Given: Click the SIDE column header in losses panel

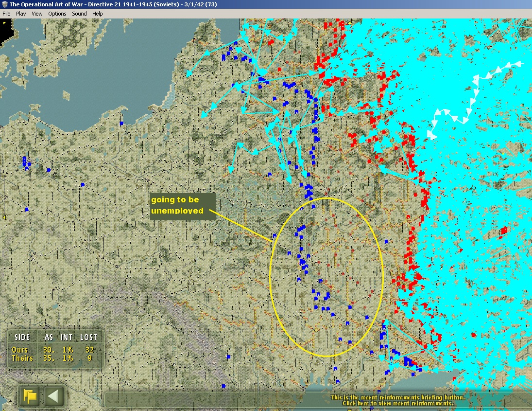Looking at the screenshot, I should tap(22, 337).
